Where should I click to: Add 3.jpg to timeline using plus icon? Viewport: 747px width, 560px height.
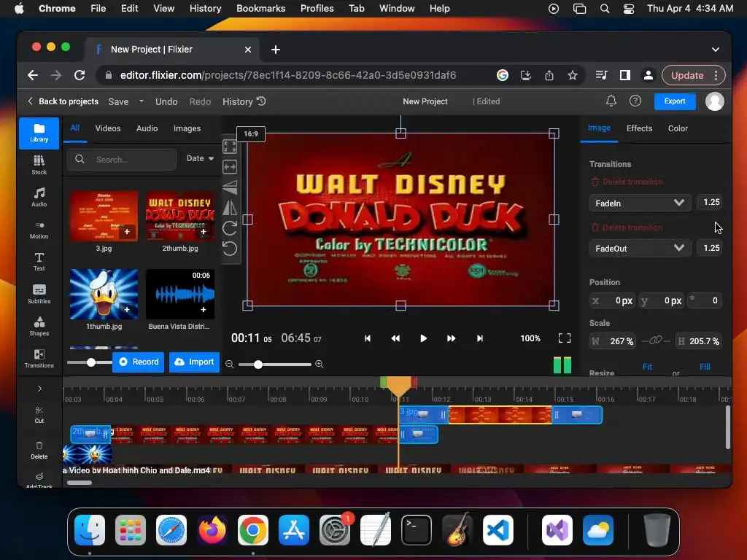(x=127, y=232)
